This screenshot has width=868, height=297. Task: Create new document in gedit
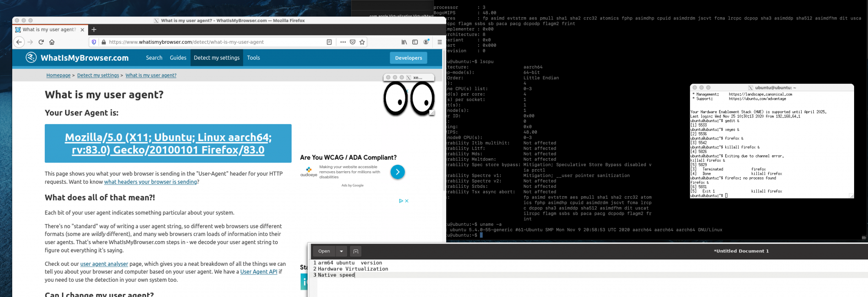click(356, 251)
